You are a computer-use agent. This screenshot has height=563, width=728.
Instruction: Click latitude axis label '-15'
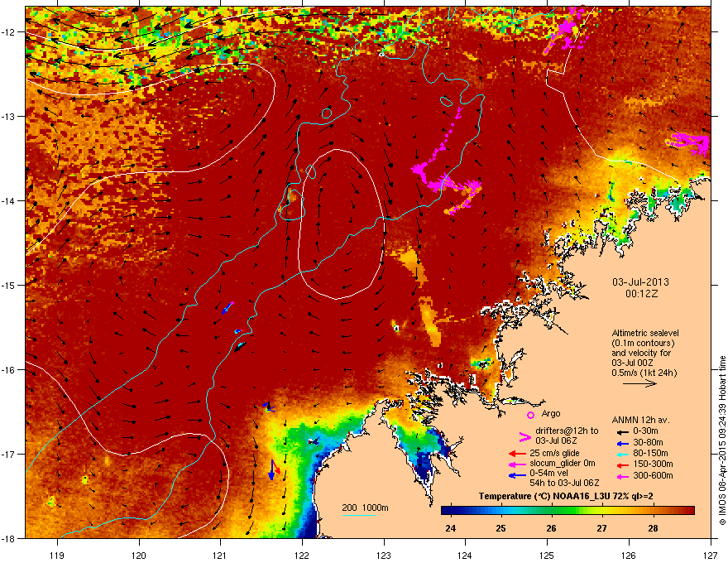click(x=9, y=285)
